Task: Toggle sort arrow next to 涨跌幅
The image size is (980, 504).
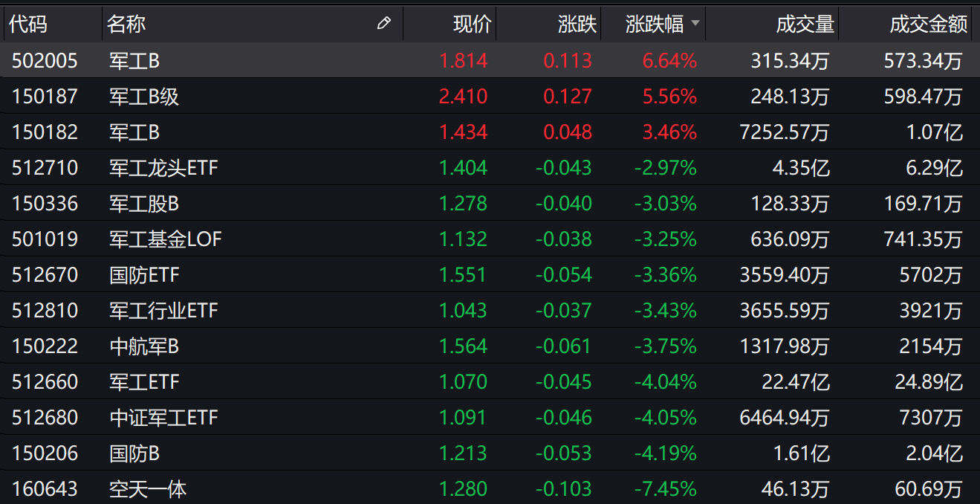Action: pyautogui.click(x=695, y=24)
